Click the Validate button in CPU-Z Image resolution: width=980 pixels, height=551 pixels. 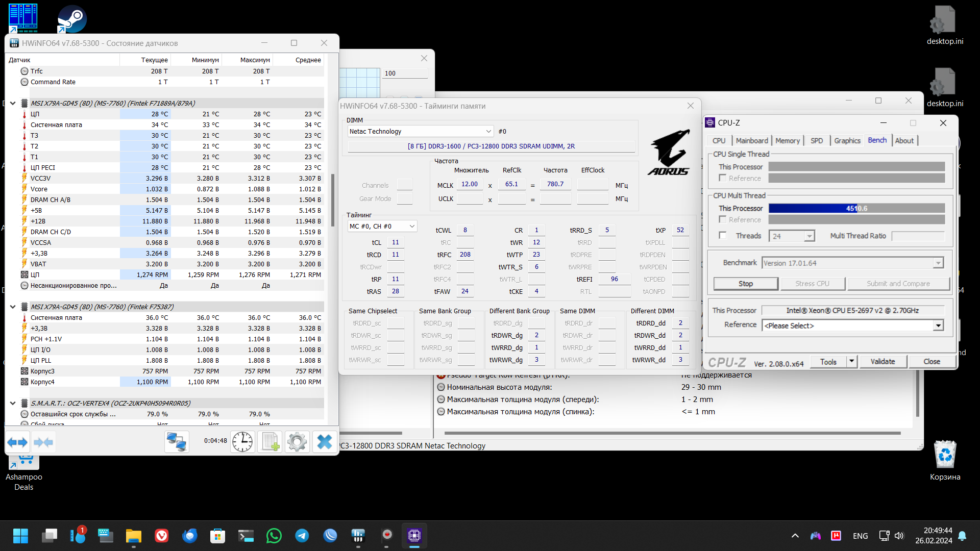(x=883, y=362)
